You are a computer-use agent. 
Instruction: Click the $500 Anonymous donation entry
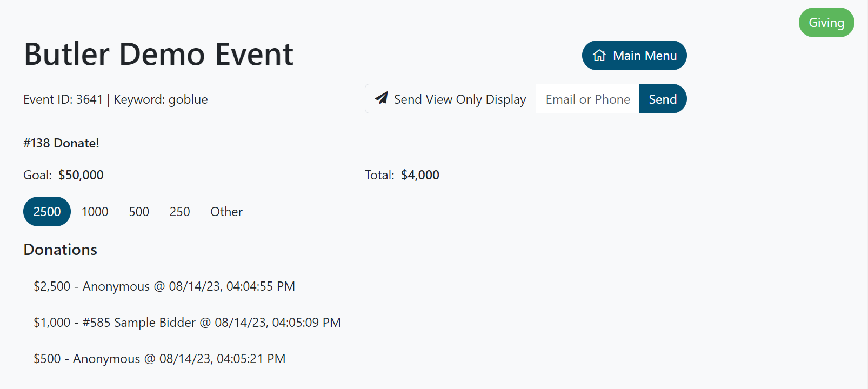(x=159, y=359)
